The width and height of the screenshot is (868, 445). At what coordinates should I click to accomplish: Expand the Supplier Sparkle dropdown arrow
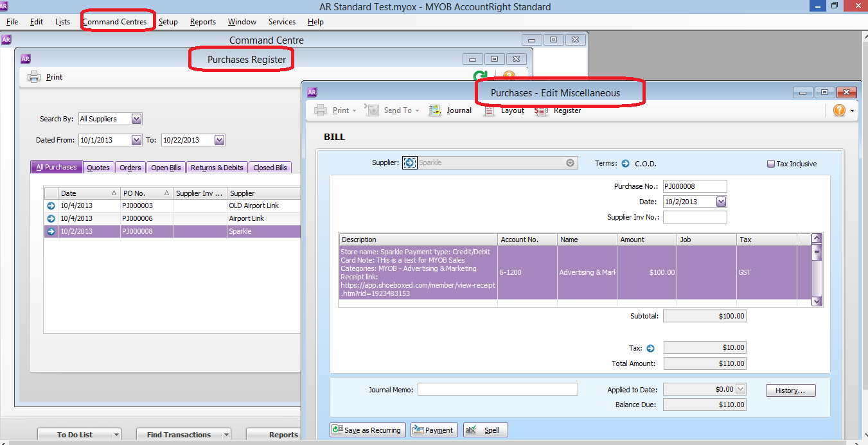tap(571, 163)
